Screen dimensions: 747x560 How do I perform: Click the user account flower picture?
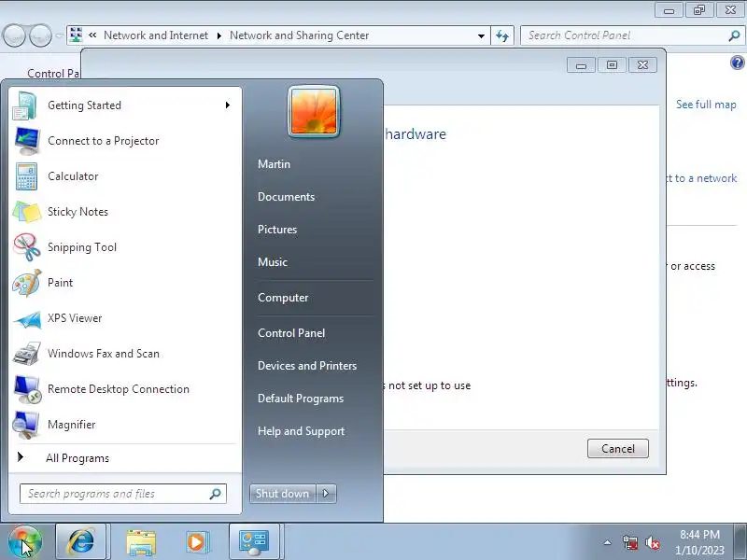click(x=314, y=112)
